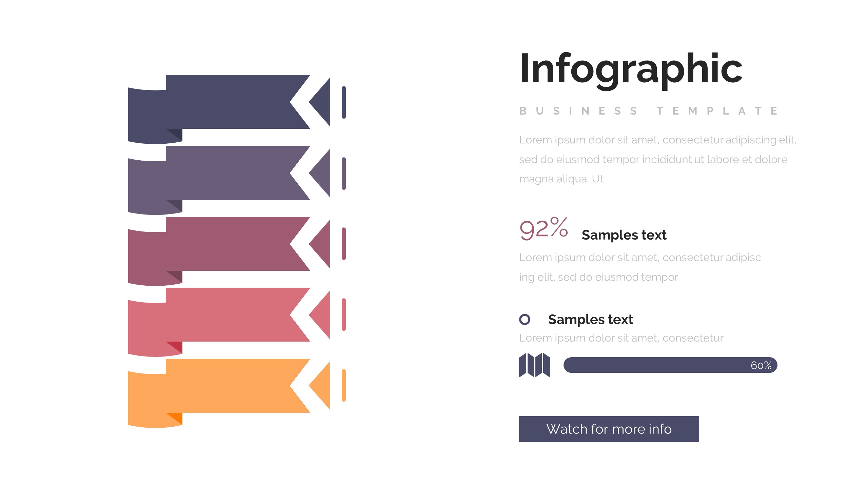Click the Samples text heading beside 92%
The image size is (868, 488).
click(624, 235)
